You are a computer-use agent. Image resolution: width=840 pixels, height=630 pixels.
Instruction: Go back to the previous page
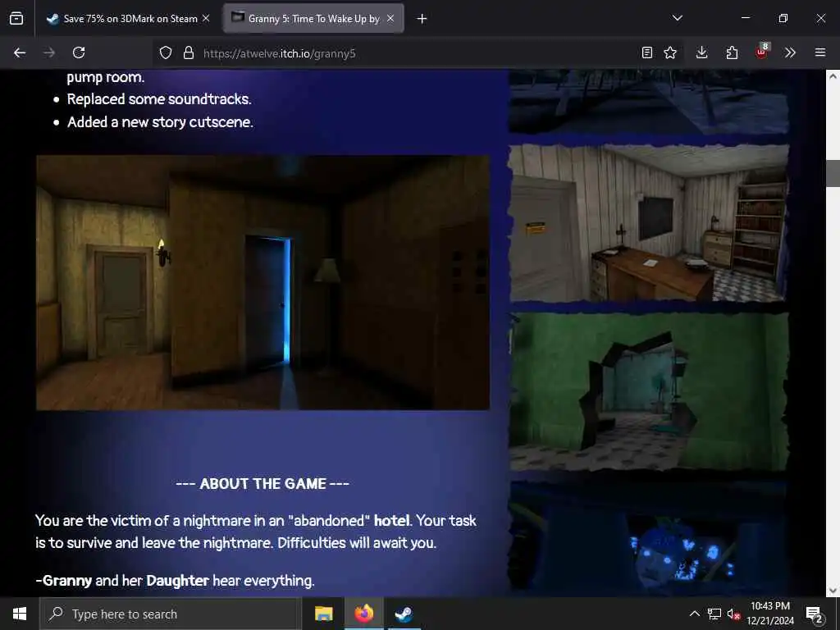(x=20, y=52)
